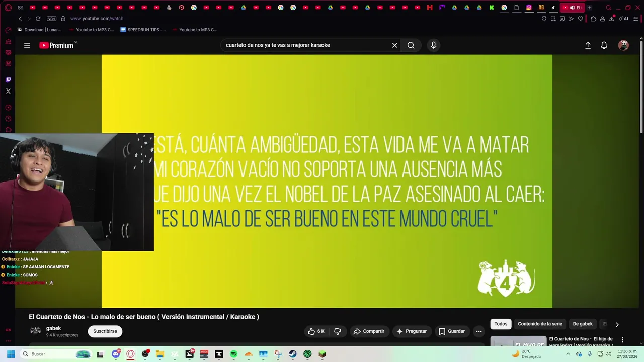
Task: Open the Opera main menu logo
Action: [8, 8]
